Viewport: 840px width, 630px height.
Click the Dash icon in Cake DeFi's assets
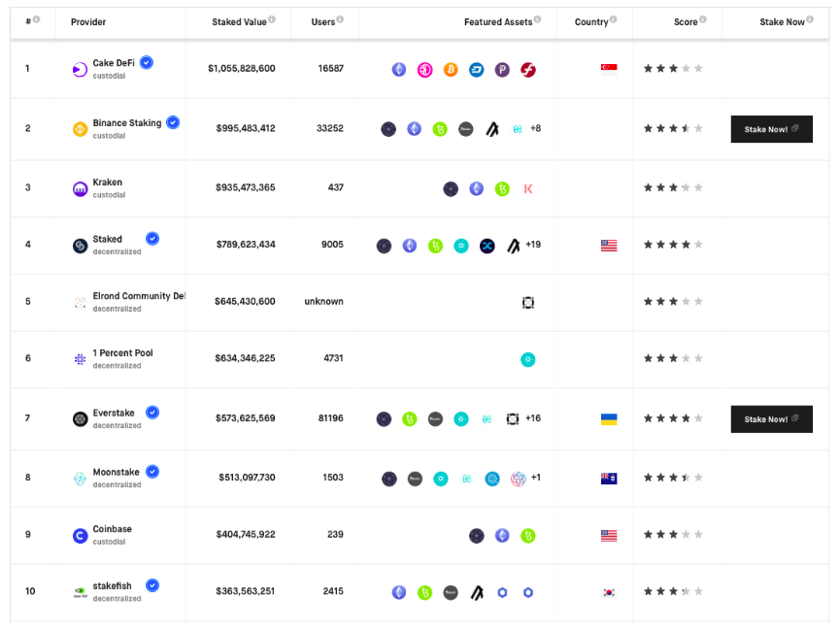tap(476, 69)
